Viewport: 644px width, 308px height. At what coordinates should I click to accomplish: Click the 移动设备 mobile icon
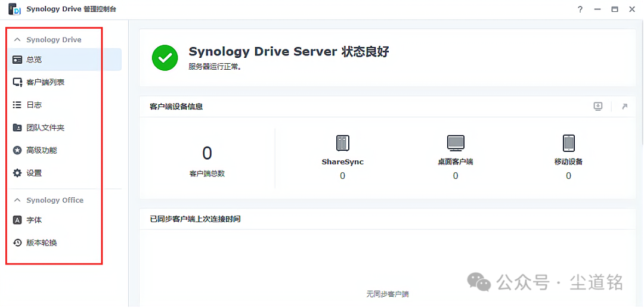pos(568,143)
